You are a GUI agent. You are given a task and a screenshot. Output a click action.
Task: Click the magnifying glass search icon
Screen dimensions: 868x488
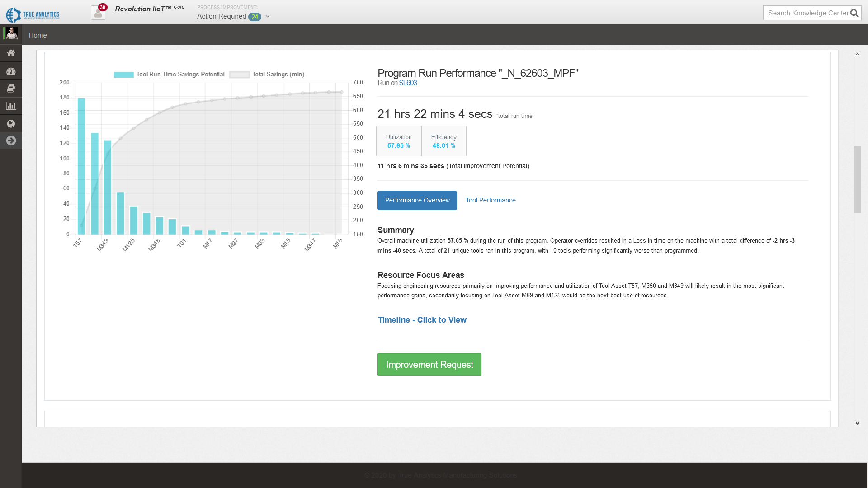(854, 13)
